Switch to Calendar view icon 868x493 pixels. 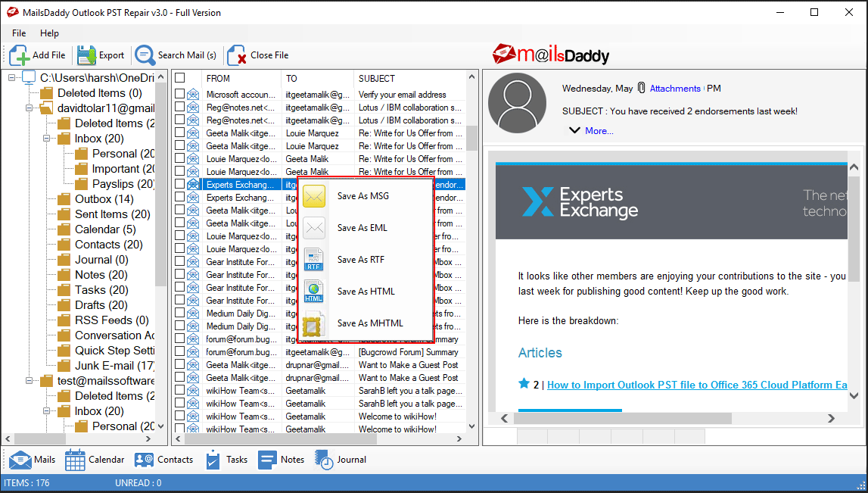[75, 460]
